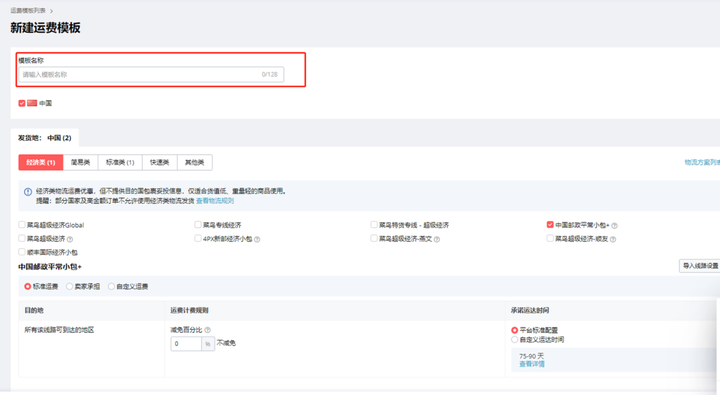Check the 顺丰国际经济小包 checkbox
This screenshot has width=720, height=395.
pyautogui.click(x=22, y=252)
